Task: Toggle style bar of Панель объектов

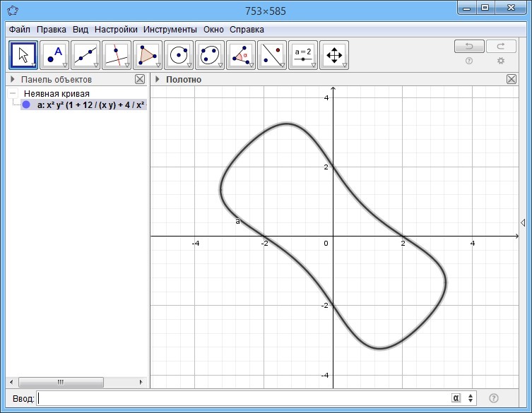Action: click(x=13, y=80)
